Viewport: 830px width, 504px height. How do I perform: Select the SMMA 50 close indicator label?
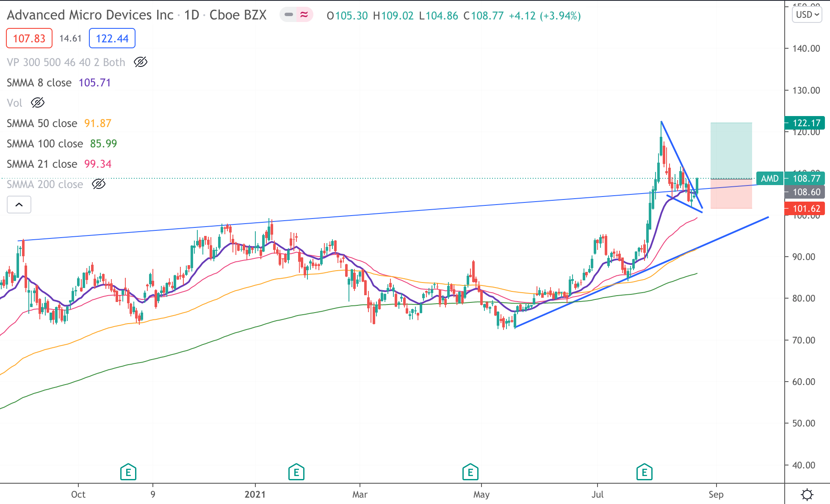(42, 123)
